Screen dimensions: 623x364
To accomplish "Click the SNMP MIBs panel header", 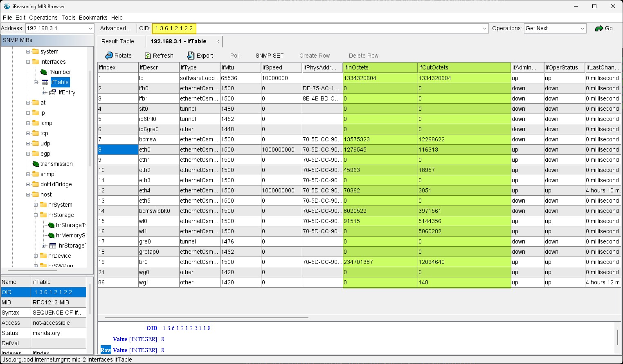I will (47, 40).
